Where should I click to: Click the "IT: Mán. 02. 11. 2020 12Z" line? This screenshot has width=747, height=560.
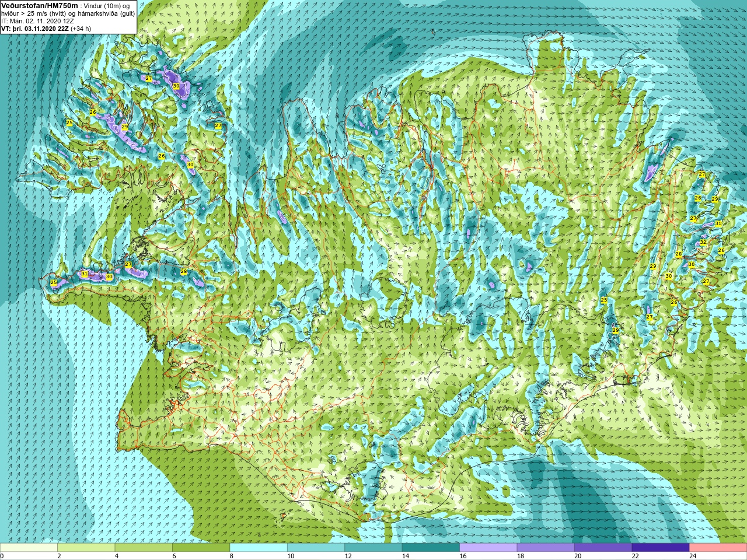pyautogui.click(x=37, y=20)
